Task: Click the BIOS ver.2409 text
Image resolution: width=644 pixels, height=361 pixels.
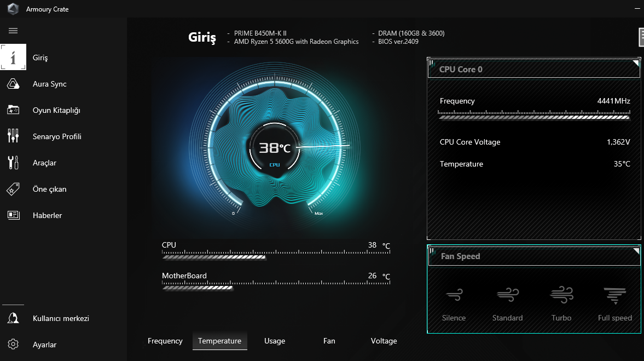Action: point(398,42)
